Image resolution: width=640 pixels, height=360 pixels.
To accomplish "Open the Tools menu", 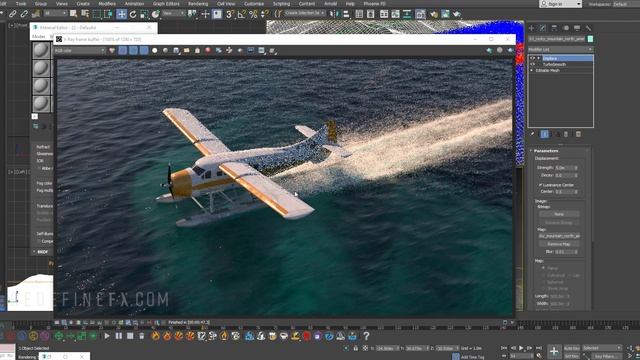I will pos(21,4).
